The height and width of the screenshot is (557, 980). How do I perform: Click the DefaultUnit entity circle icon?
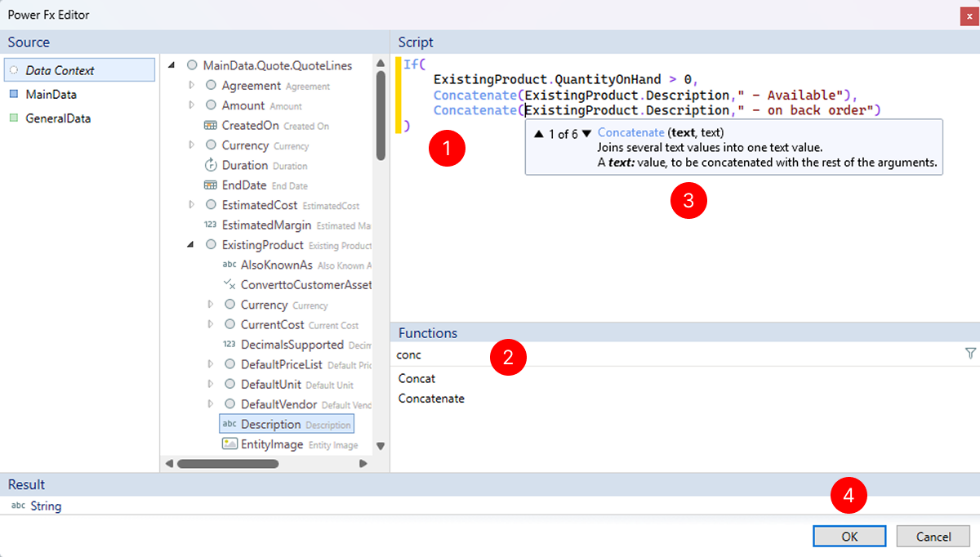pos(230,385)
